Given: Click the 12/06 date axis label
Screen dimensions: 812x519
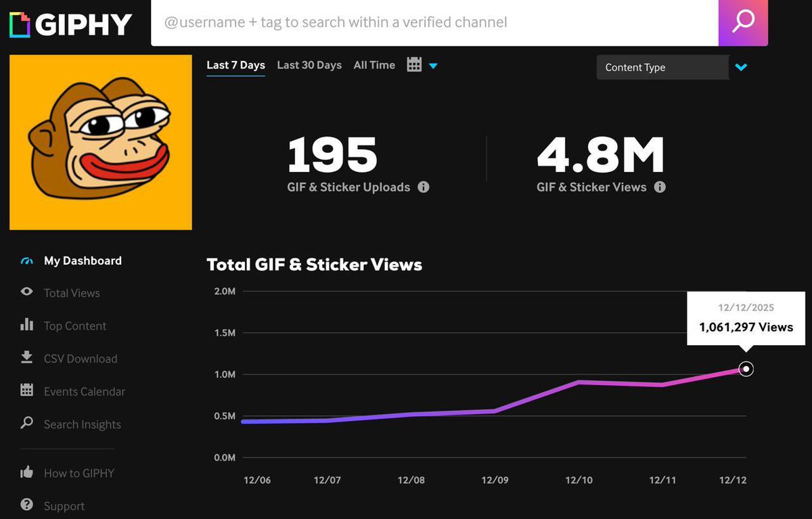Looking at the screenshot, I should coord(257,480).
